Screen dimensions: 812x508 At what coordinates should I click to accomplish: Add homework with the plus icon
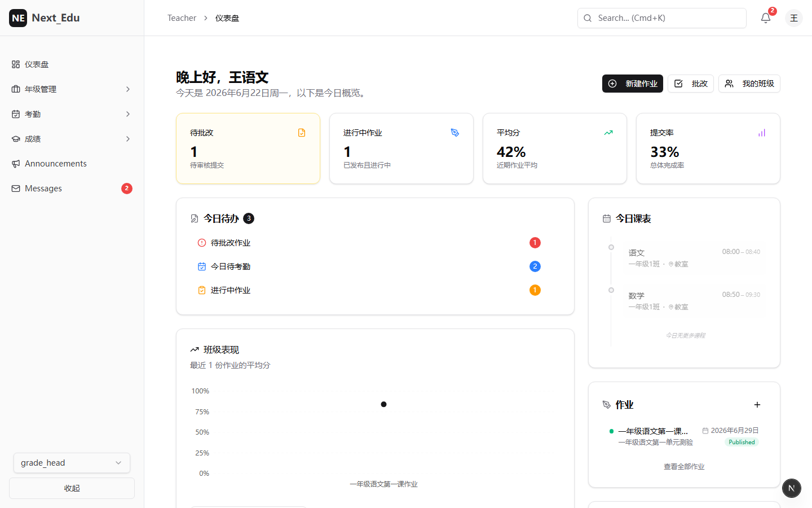pyautogui.click(x=757, y=405)
